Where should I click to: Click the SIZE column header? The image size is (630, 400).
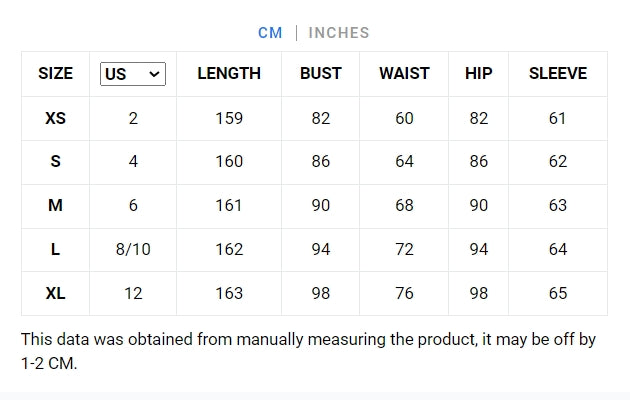click(56, 74)
